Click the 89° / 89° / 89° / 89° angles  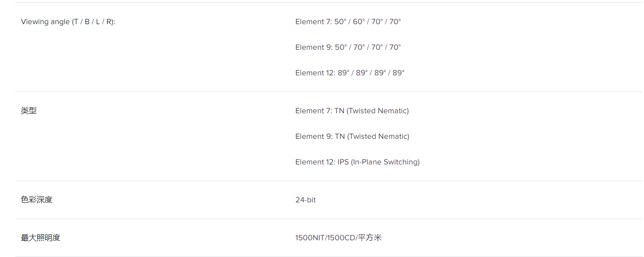pyautogui.click(x=371, y=73)
